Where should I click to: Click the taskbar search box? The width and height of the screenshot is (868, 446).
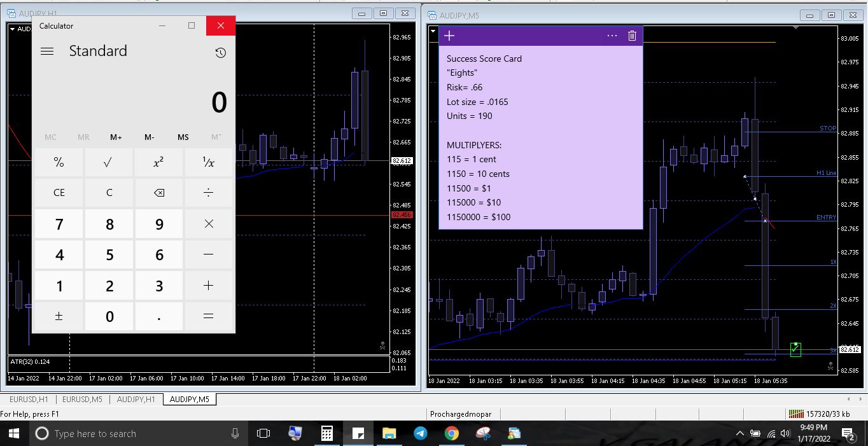click(x=139, y=433)
